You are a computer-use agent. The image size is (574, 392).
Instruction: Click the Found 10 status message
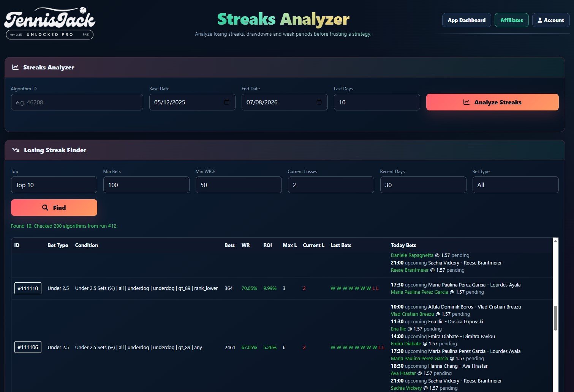(64, 226)
